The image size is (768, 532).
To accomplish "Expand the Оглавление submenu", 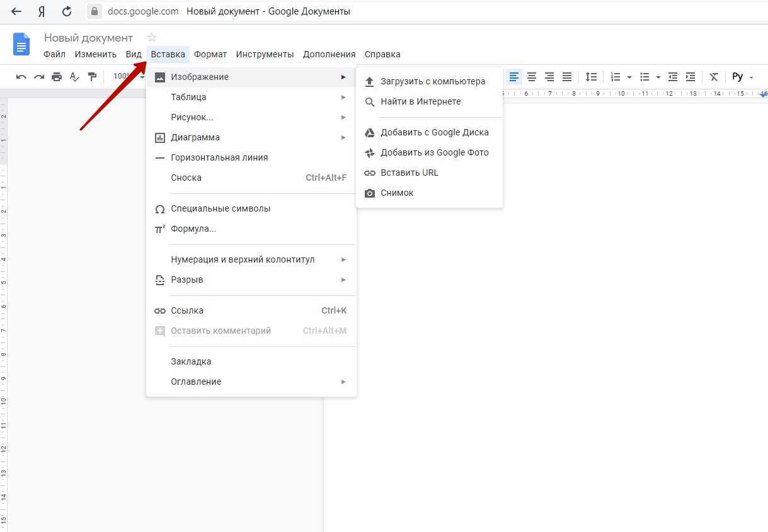I will (x=251, y=382).
